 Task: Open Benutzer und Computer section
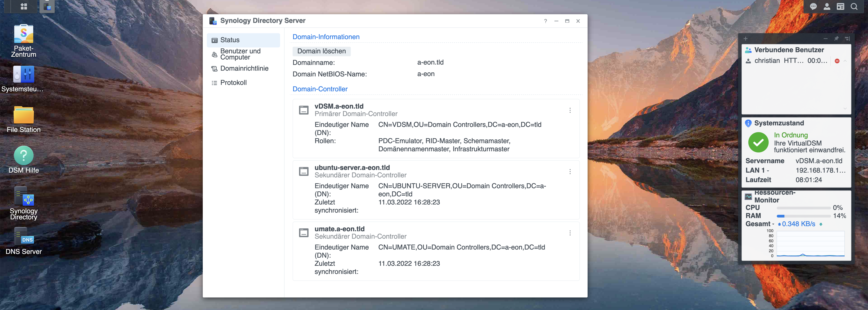click(x=243, y=54)
